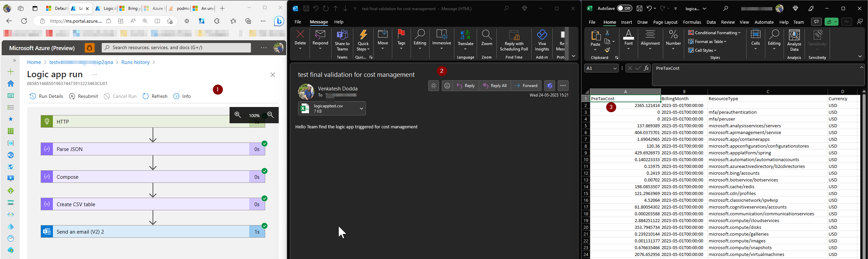This screenshot has height=259, width=868.
Task: Open a new tab in Edge
Action: pos(222,8)
